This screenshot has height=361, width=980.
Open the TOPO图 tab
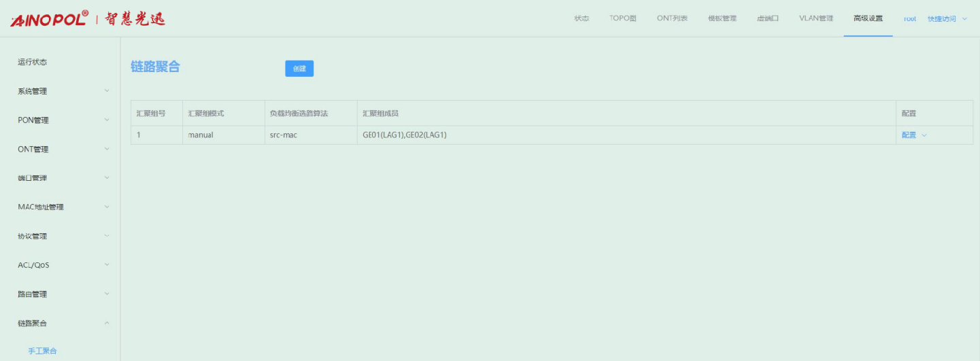[622, 18]
